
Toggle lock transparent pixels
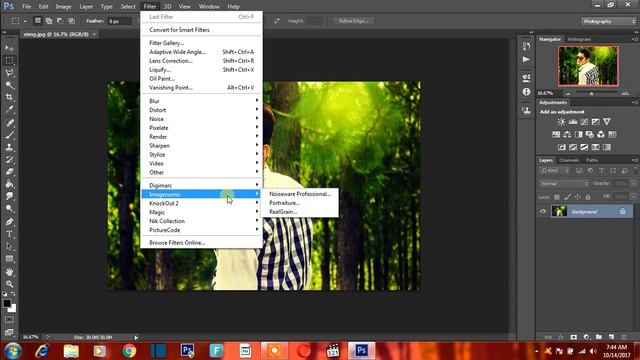[x=557, y=197]
